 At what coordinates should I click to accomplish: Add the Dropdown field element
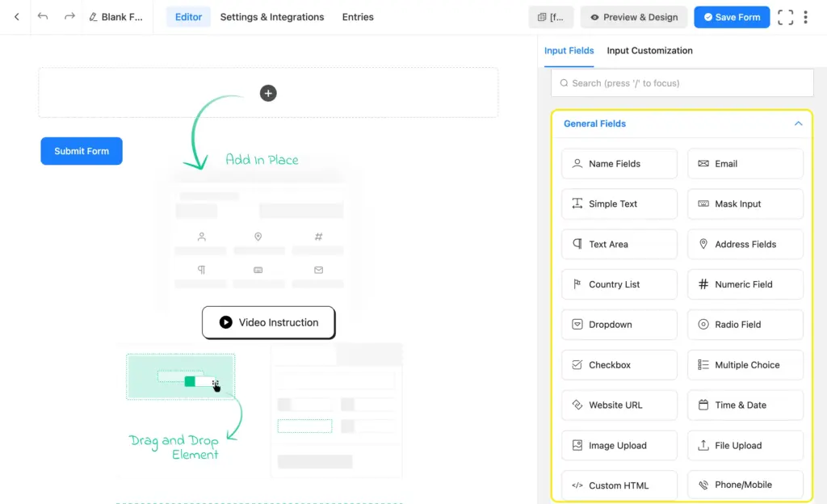point(619,324)
